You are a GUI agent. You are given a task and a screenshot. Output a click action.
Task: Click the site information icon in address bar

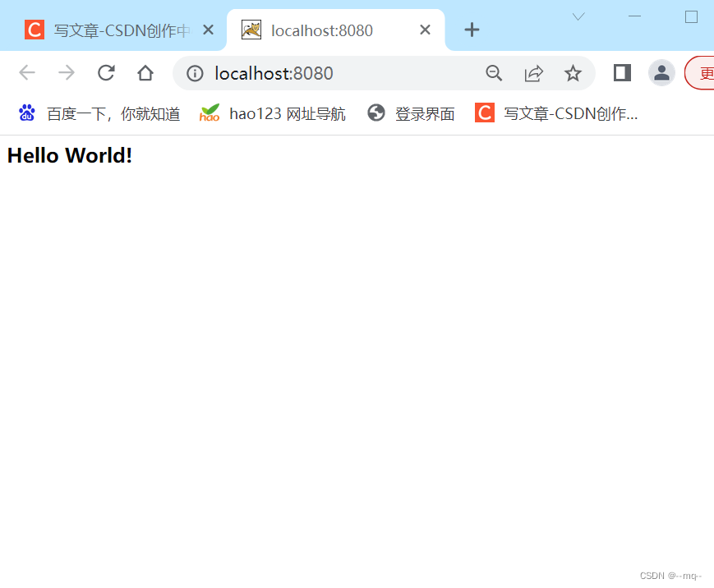(195, 72)
